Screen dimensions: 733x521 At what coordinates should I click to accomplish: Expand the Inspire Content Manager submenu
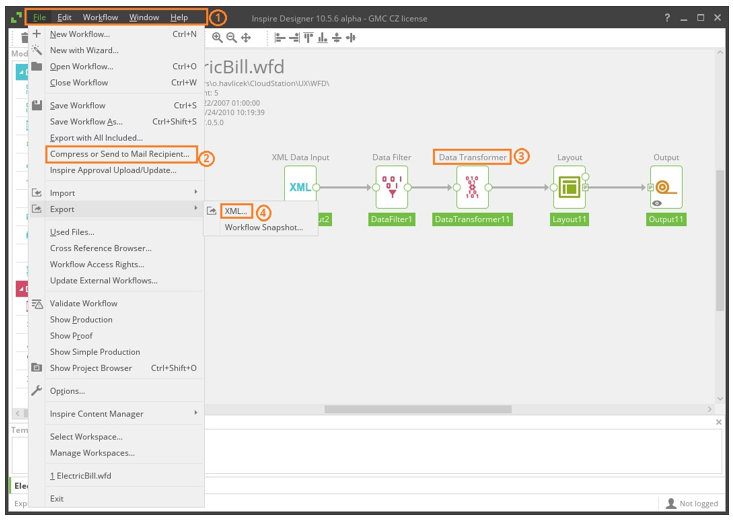click(x=116, y=414)
